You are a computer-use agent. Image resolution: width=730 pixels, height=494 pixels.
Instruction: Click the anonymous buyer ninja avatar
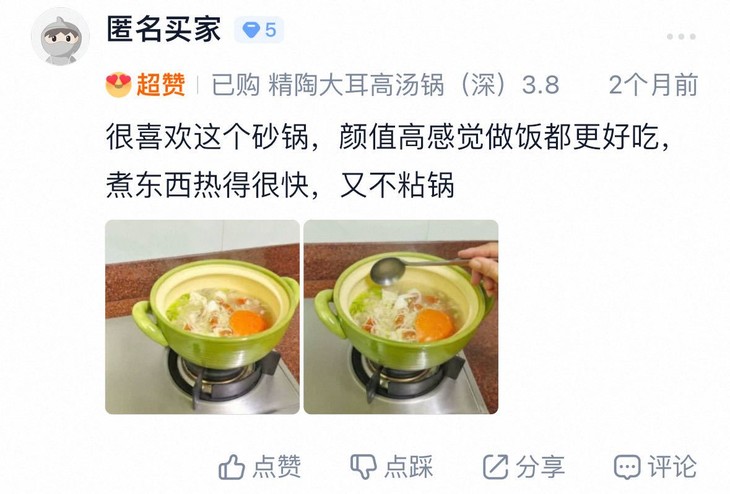pos(60,37)
